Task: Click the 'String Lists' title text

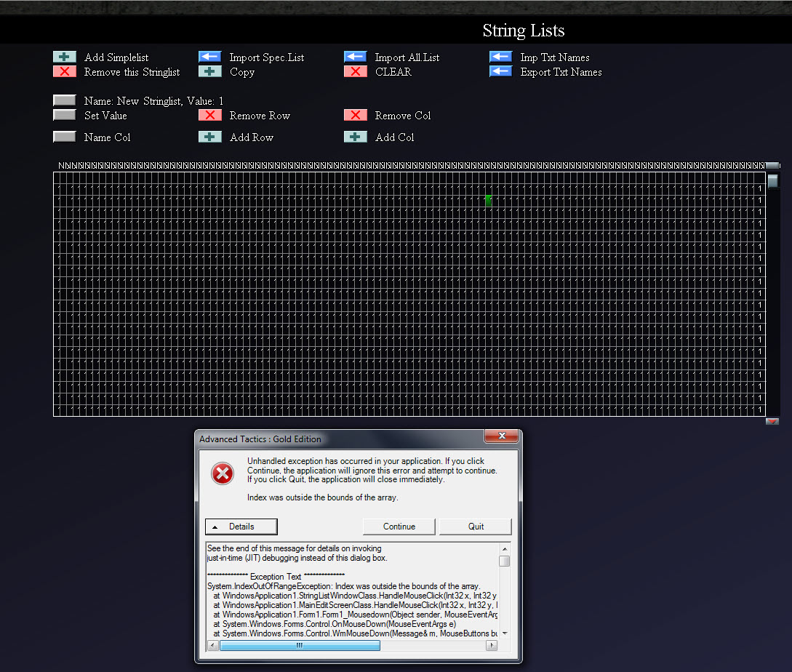Action: 524,31
